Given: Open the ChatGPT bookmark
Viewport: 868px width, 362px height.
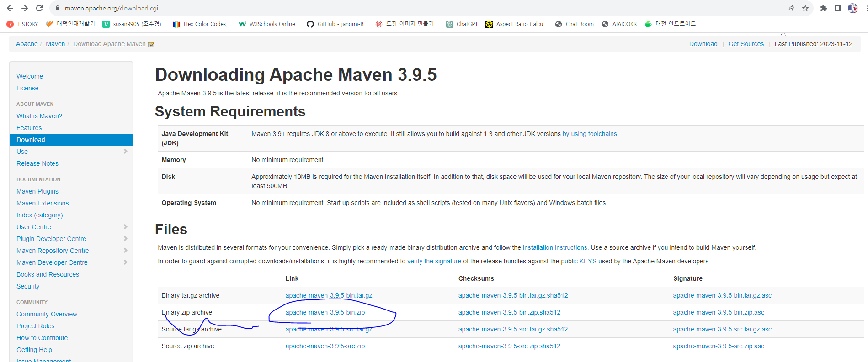Looking at the screenshot, I should click(x=462, y=24).
